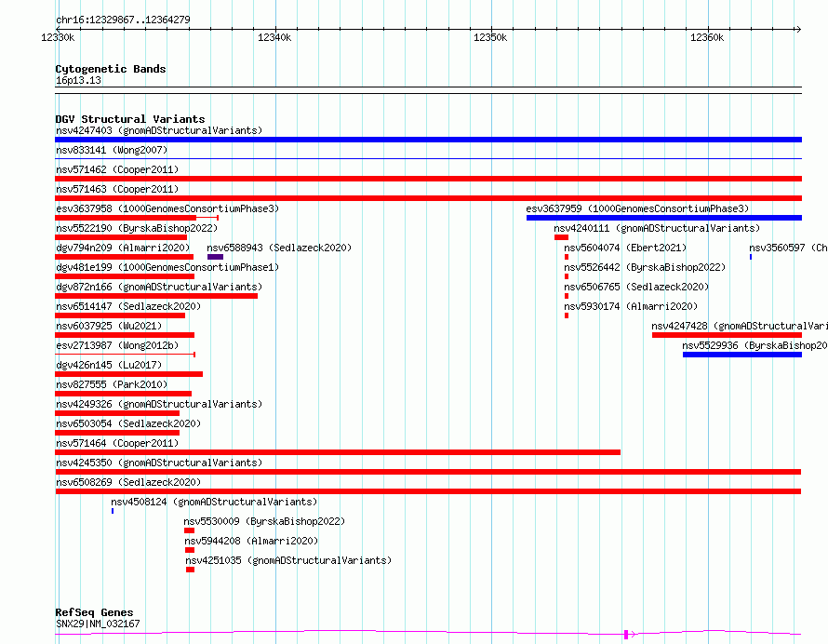Click nsv6503054 (Sedlazeck2020) label

(x=128, y=423)
